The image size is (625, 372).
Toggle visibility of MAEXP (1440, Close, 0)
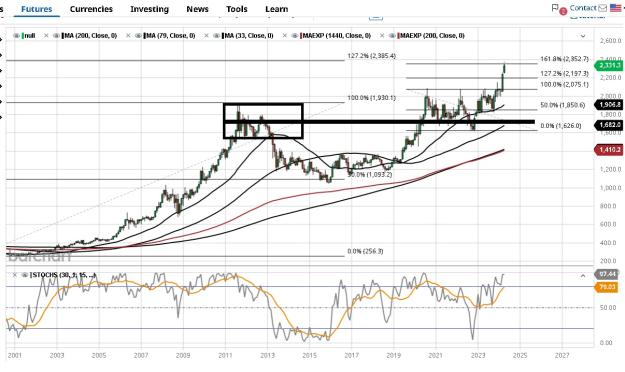point(295,36)
